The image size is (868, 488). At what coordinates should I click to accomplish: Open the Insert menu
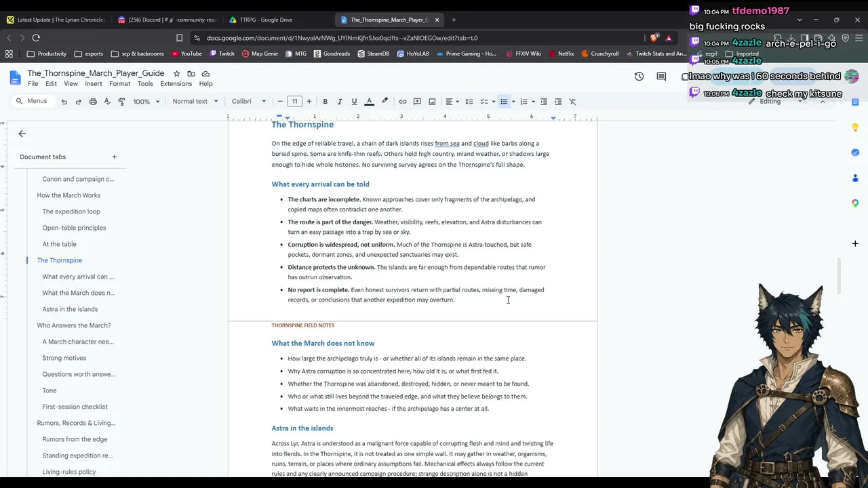tap(94, 84)
